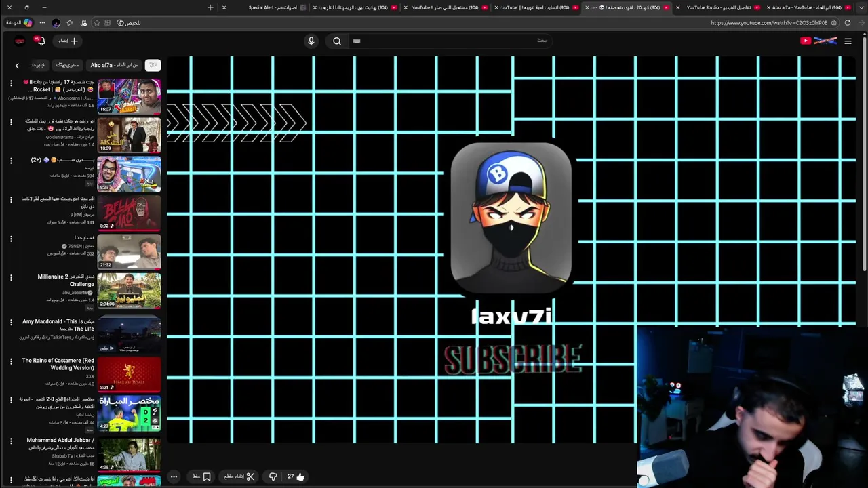This screenshot has height=488, width=868.
Task: Select the 'الكل' all filter chip
Action: tap(153, 65)
